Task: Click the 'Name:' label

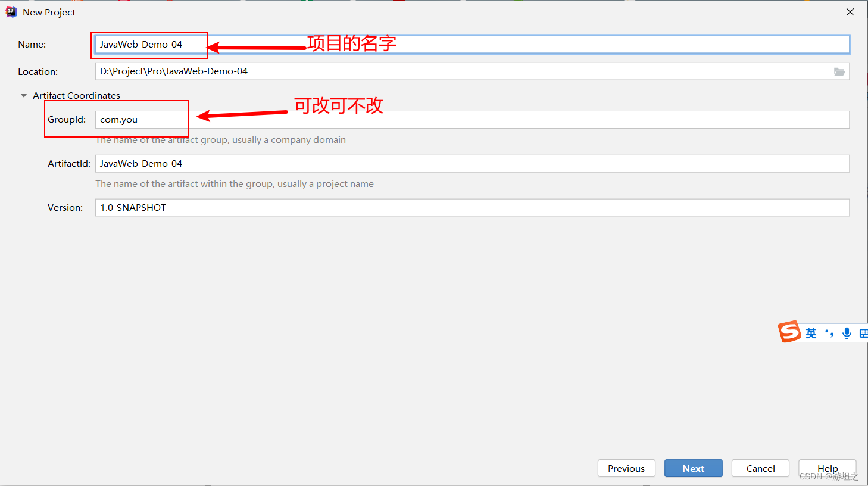Action: (x=32, y=45)
